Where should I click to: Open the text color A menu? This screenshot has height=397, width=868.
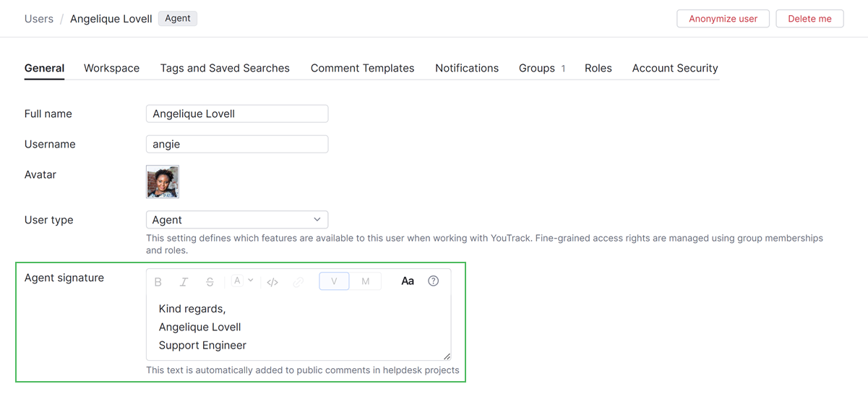coord(242,281)
